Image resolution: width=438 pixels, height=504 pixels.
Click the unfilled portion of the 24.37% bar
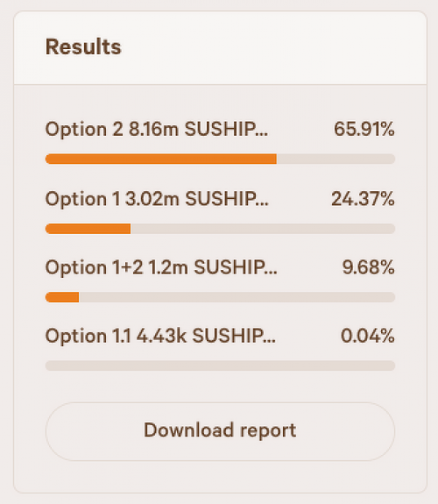point(263,229)
